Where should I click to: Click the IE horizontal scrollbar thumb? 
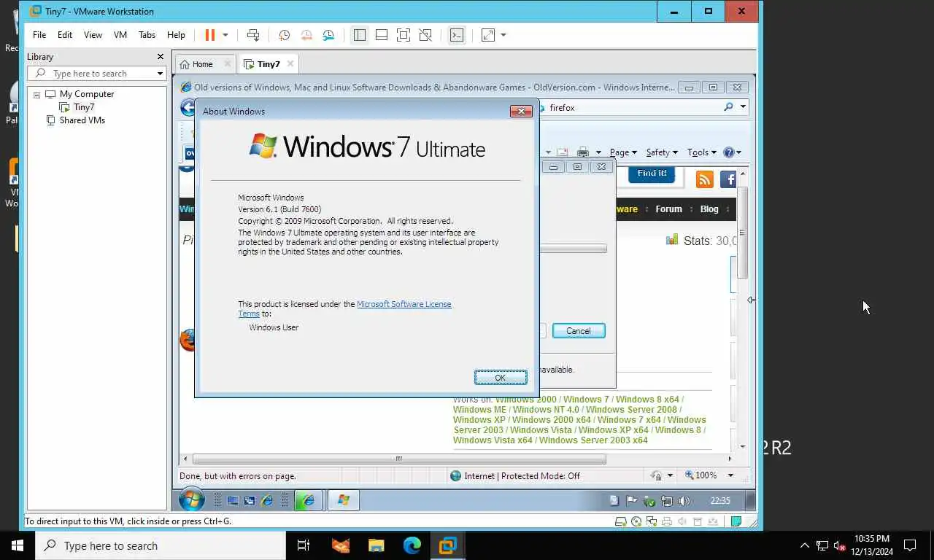pos(399,459)
